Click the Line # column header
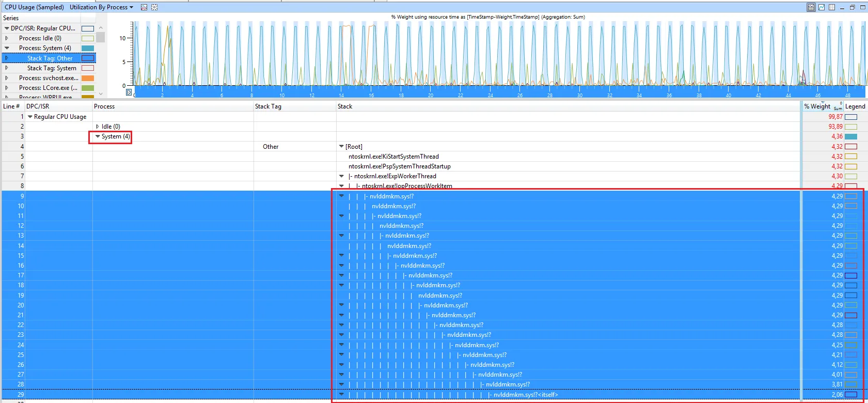Image resolution: width=868 pixels, height=403 pixels. click(x=12, y=106)
